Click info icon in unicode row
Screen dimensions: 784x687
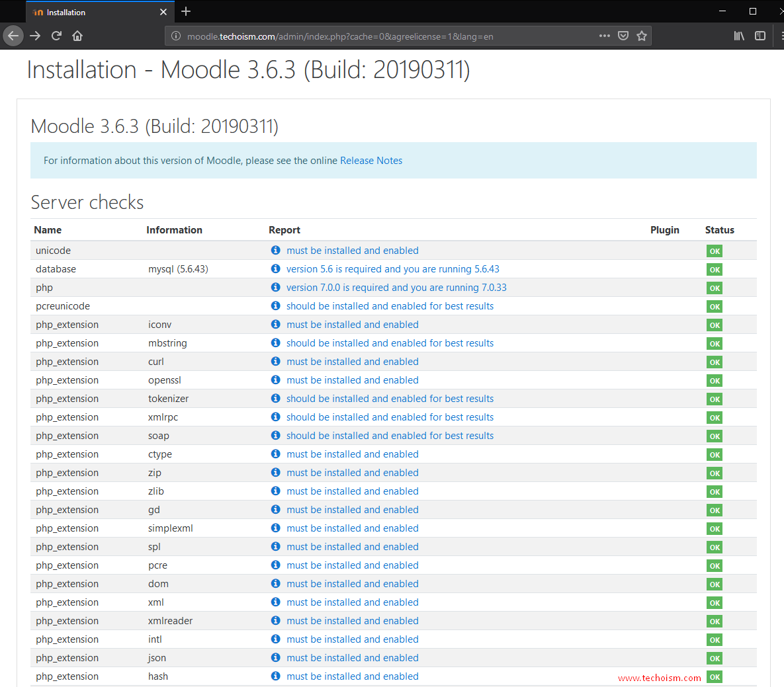(x=275, y=250)
